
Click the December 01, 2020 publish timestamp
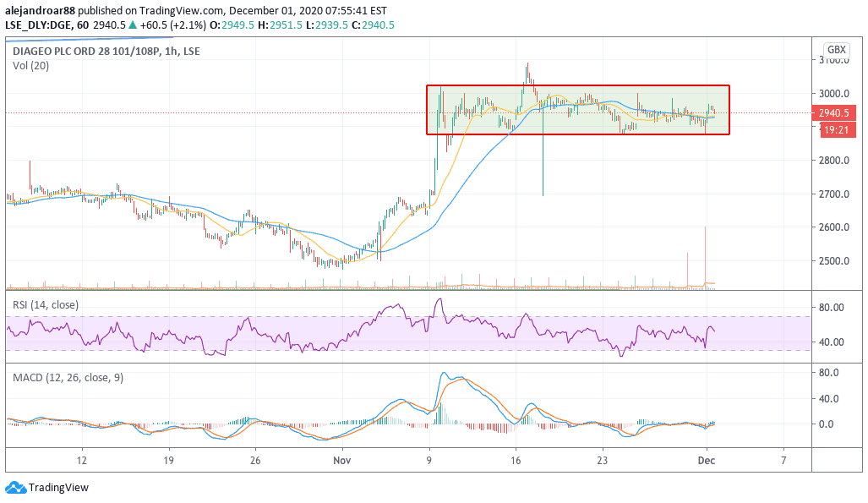308,10
